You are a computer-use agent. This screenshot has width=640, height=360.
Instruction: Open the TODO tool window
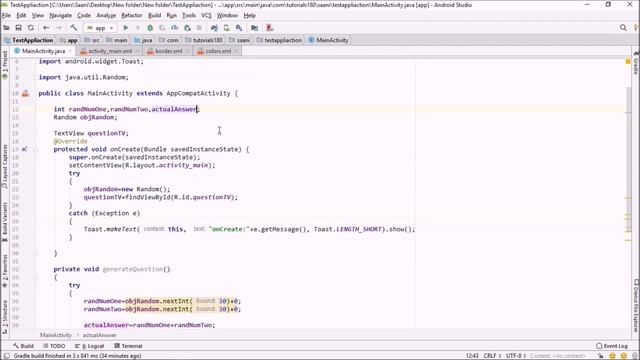[54, 346]
